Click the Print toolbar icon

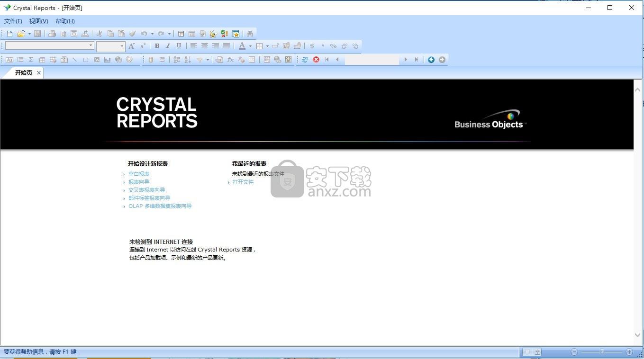[x=52, y=34]
